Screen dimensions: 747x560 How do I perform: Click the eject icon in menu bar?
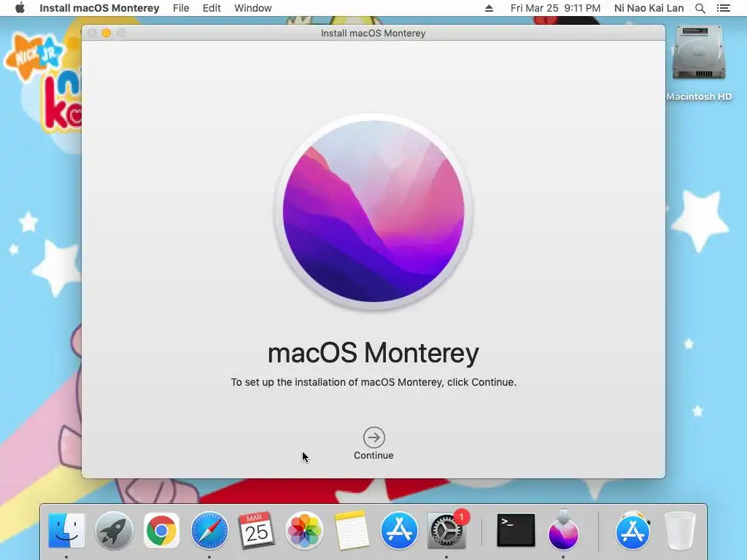tap(489, 8)
